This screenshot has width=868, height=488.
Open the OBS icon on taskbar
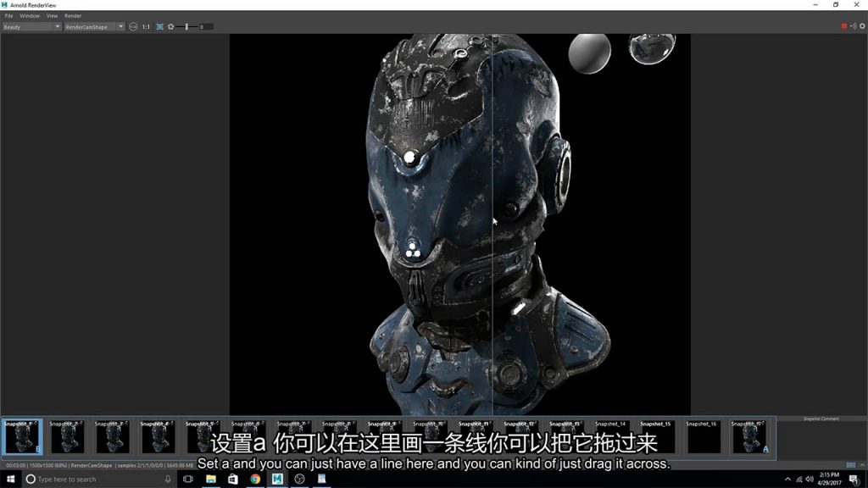(x=299, y=480)
